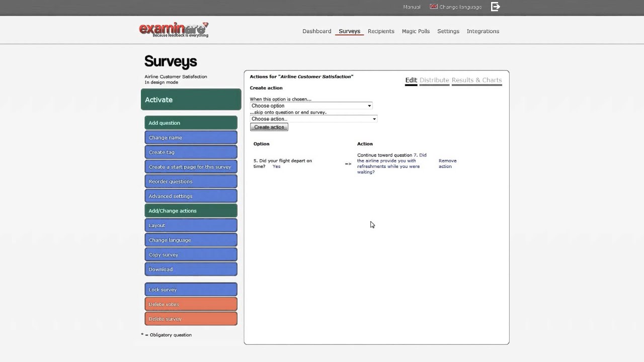Click Reorder questions button
The image size is (644, 362).
pos(191,182)
